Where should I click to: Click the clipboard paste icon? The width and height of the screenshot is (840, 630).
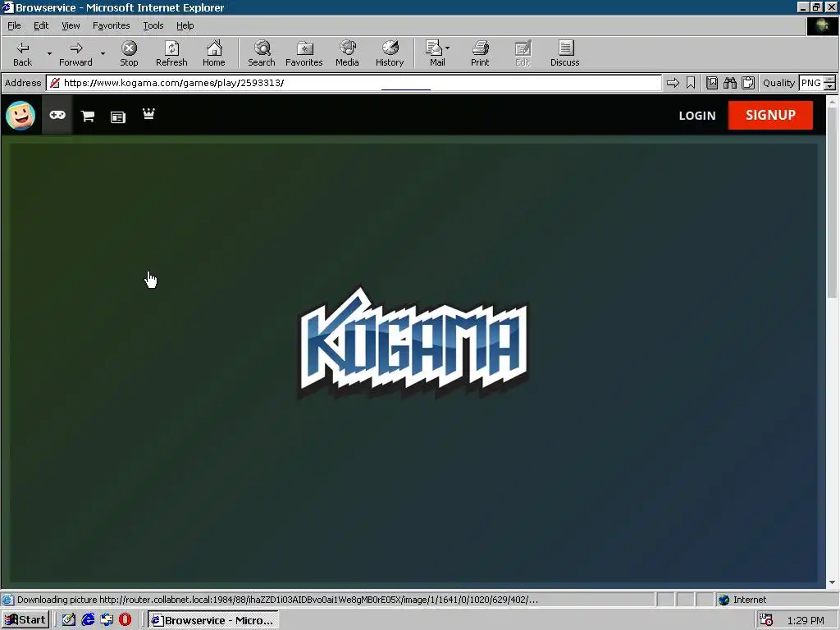click(748, 83)
